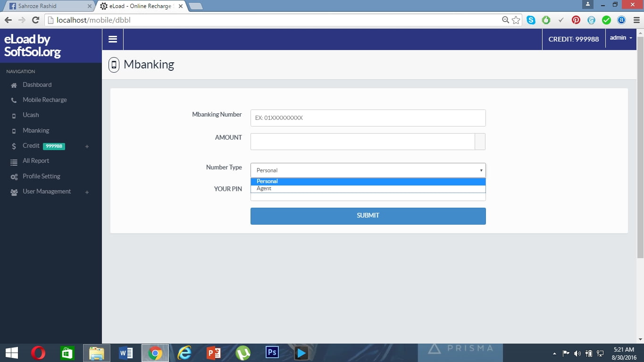Click the 999988 credit badge

click(x=54, y=146)
